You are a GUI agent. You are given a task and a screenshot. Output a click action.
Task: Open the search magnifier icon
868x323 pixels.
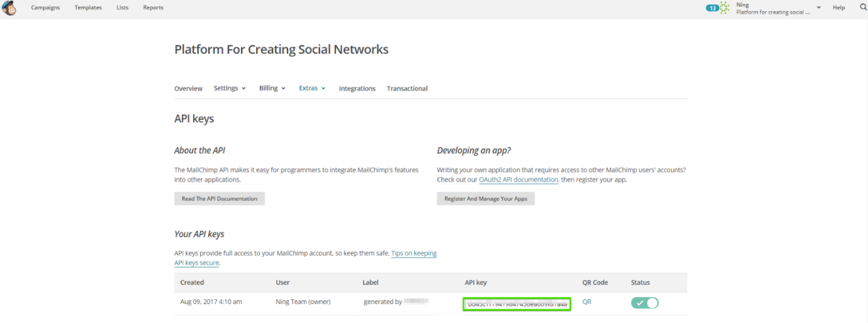coord(863,8)
